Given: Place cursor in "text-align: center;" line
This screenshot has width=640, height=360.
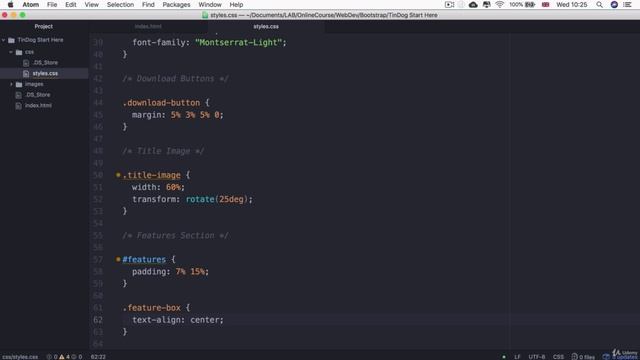Looking at the screenshot, I should pyautogui.click(x=178, y=320).
